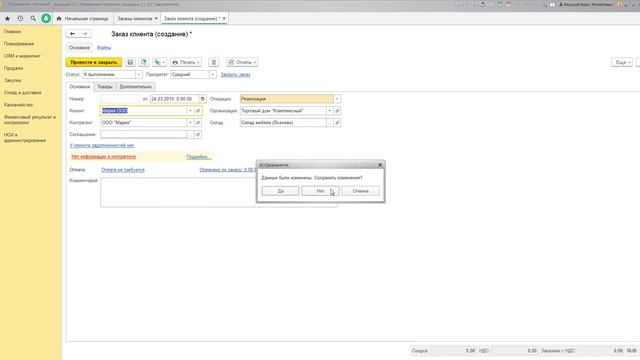Switch to the Заказы клиентов tab

click(134, 19)
